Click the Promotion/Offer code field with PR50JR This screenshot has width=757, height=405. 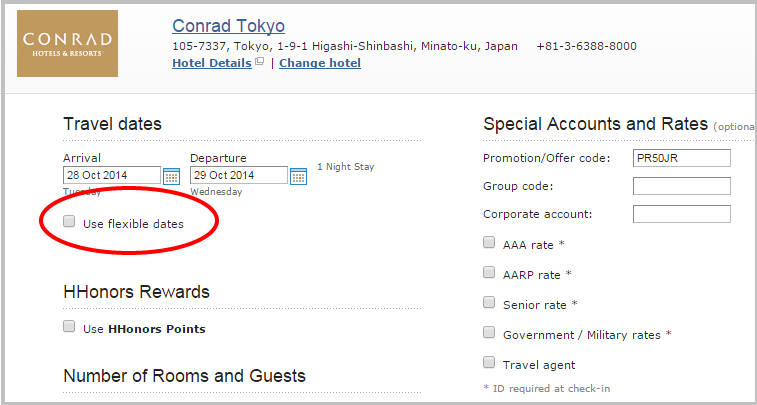tap(682, 158)
